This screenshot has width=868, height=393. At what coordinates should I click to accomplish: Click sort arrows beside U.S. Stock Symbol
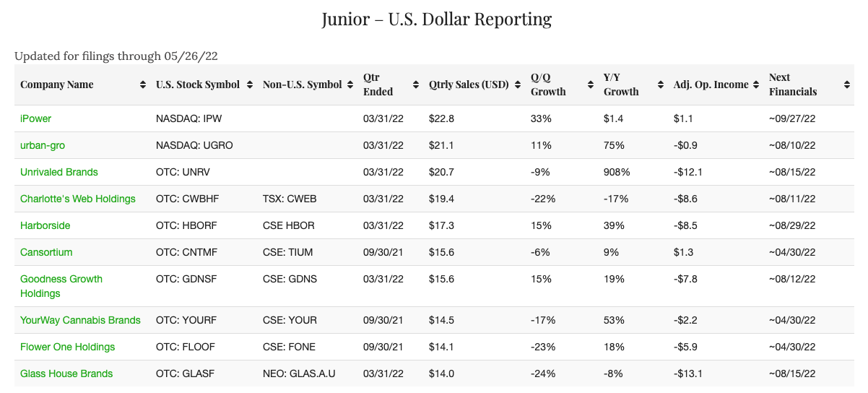pos(249,85)
